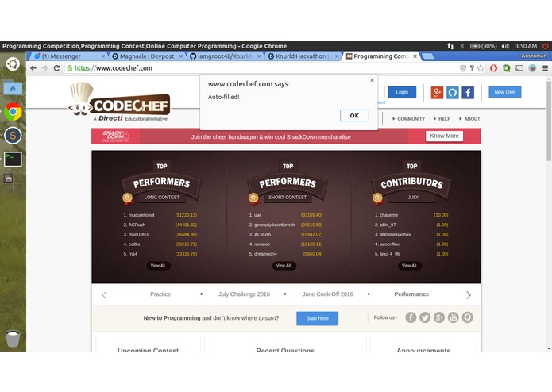Open the YouTube follow icon
Screen dimensions: 552x392
coord(453,317)
